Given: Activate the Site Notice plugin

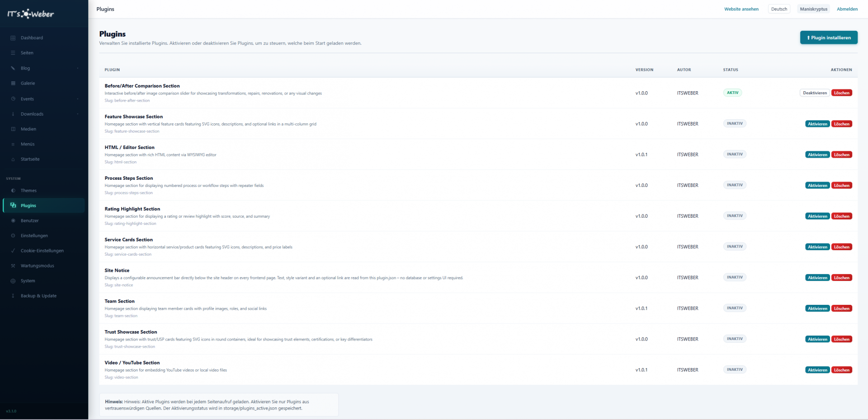Looking at the screenshot, I should click(817, 278).
